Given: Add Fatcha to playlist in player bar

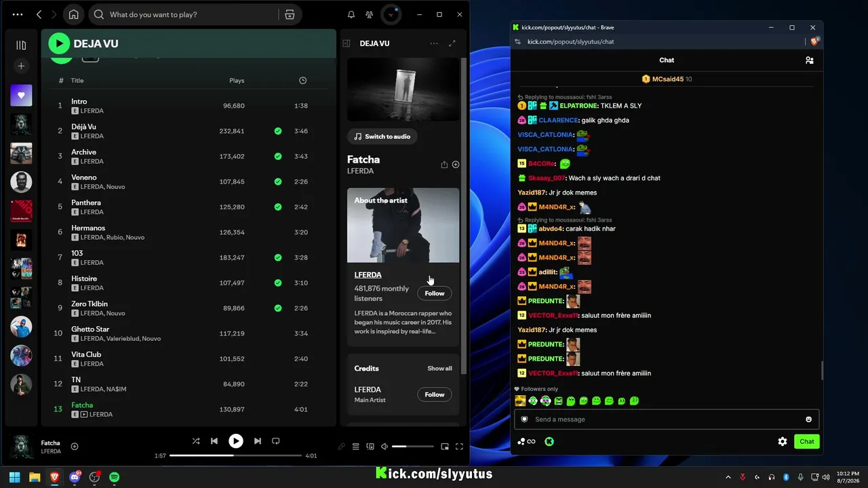Looking at the screenshot, I should click(x=75, y=447).
